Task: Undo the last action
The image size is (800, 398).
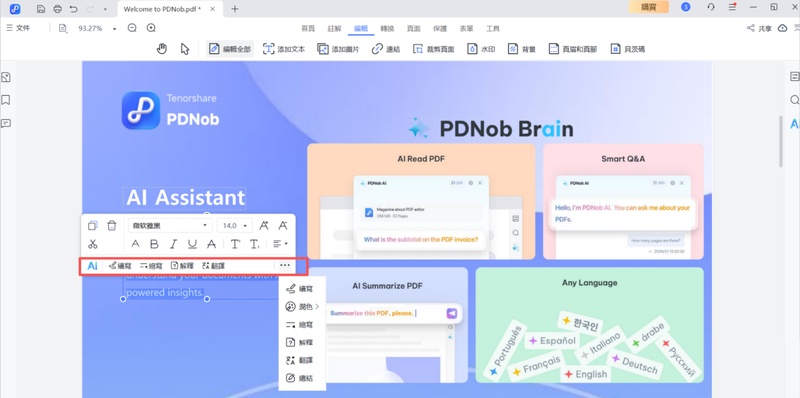Action: coord(73,9)
